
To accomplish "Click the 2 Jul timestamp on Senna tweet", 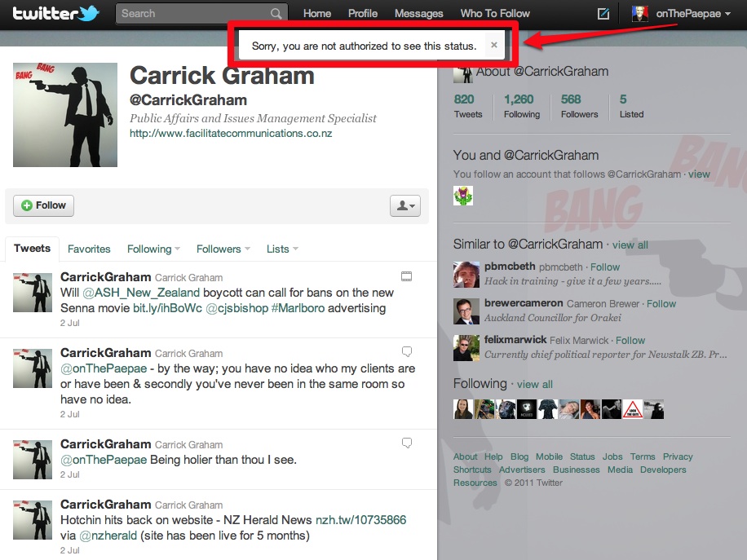I will click(70, 323).
